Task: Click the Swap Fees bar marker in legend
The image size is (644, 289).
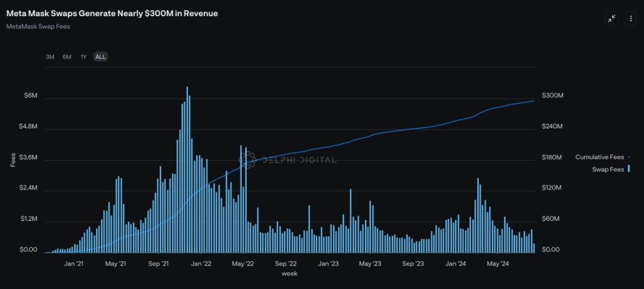Action: click(629, 169)
